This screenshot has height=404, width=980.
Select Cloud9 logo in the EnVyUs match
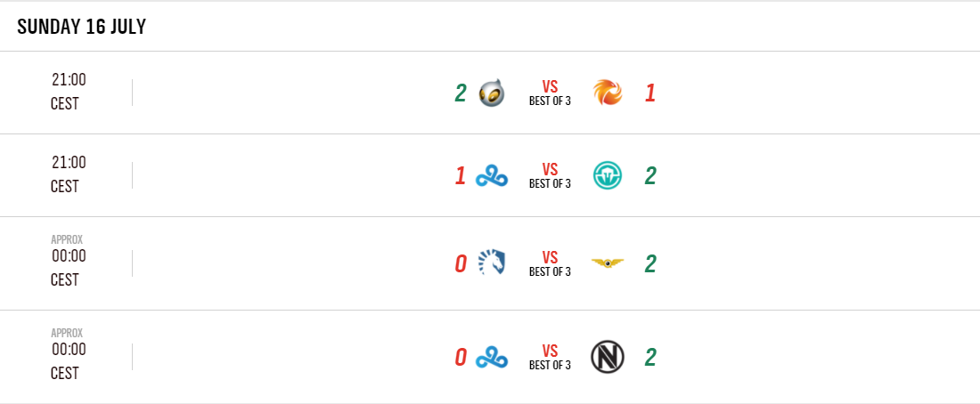492,358
